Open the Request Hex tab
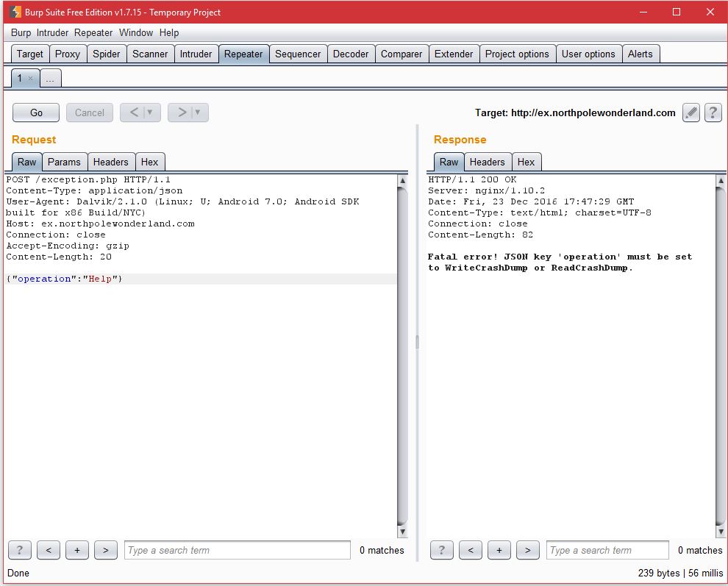This screenshot has height=586, width=728. 149,162
